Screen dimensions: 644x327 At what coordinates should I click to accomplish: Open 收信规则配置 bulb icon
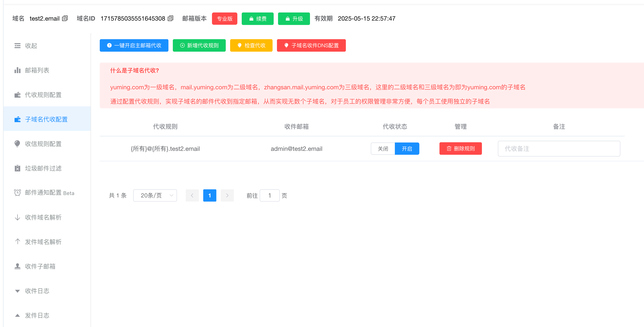coord(17,144)
